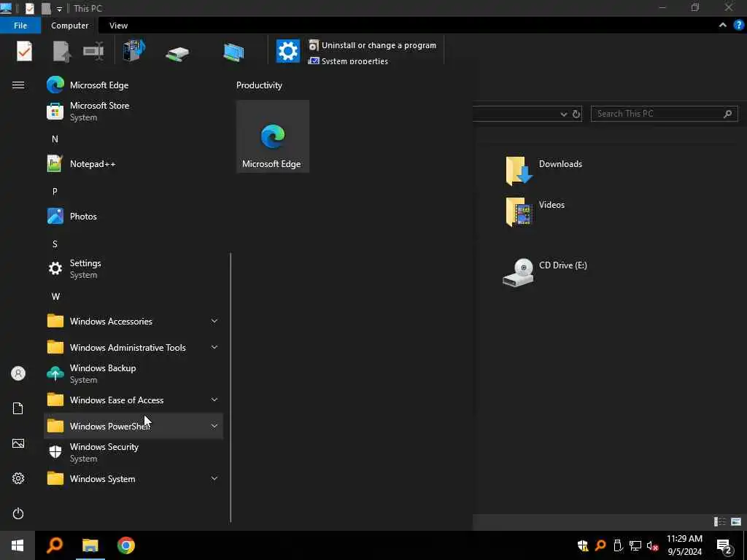This screenshot has width=747, height=560.
Task: Expand Windows Administrative Tools chevron
Action: [x=214, y=348]
